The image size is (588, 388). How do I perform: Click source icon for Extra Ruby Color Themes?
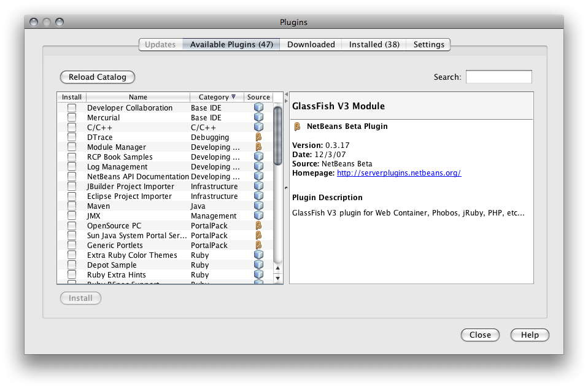pos(258,255)
